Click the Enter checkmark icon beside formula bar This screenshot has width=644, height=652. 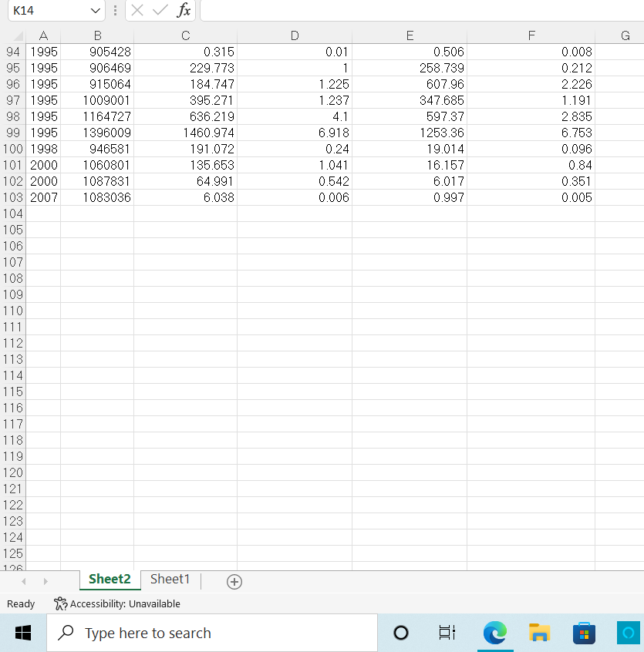[160, 12]
